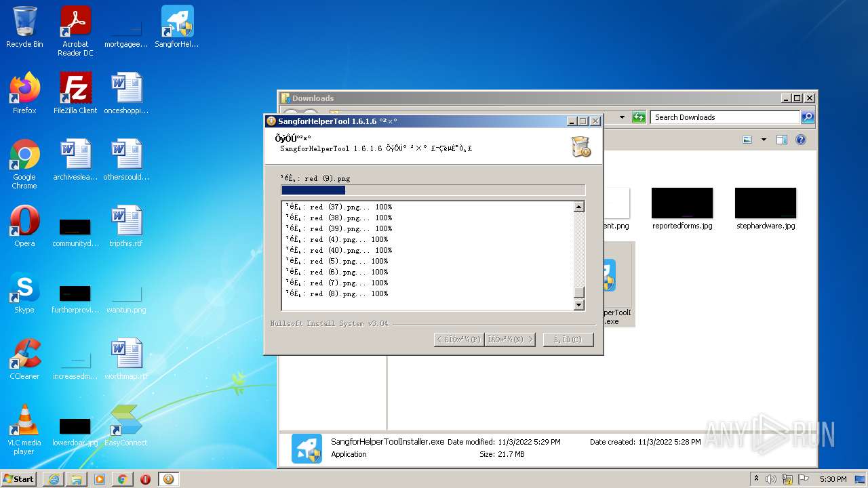
Task: Expand the view options dropdown arrow
Action: (x=764, y=140)
